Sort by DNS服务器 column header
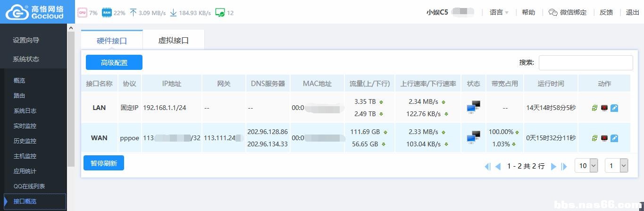Viewport: 644px width, 211px height. (268, 84)
